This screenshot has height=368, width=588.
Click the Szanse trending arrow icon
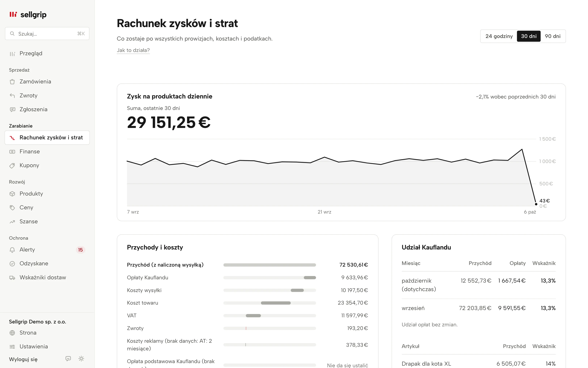12,222
